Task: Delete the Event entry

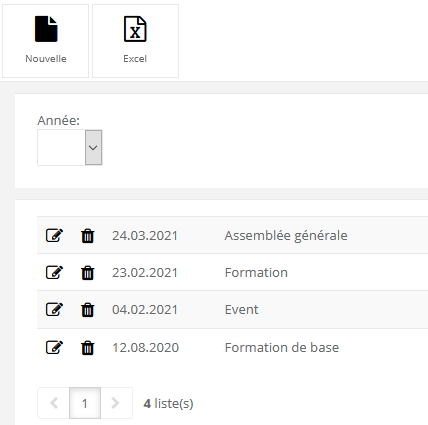Action: click(88, 310)
